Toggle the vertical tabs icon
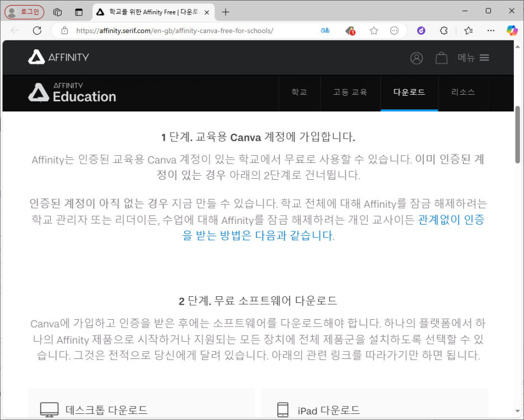This screenshot has height=420, width=524. (78, 12)
